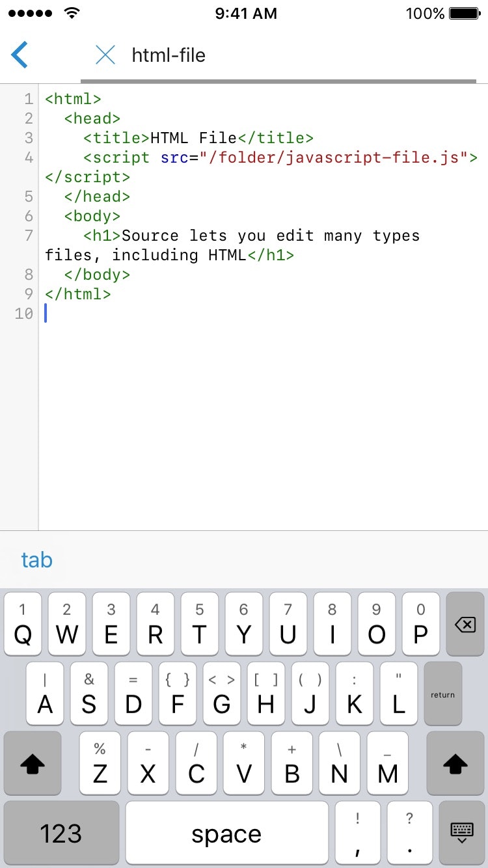Tap the P key
This screenshot has width=488, height=868.
coord(421,624)
